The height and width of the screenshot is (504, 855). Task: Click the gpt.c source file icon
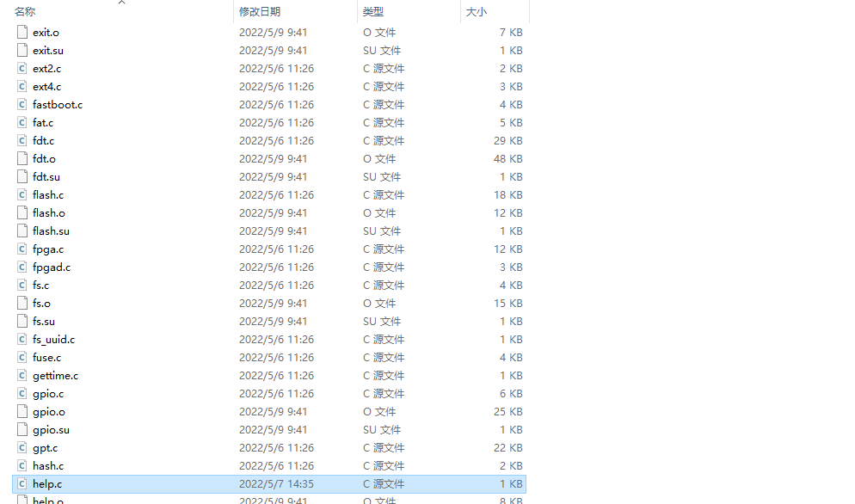[22, 447]
